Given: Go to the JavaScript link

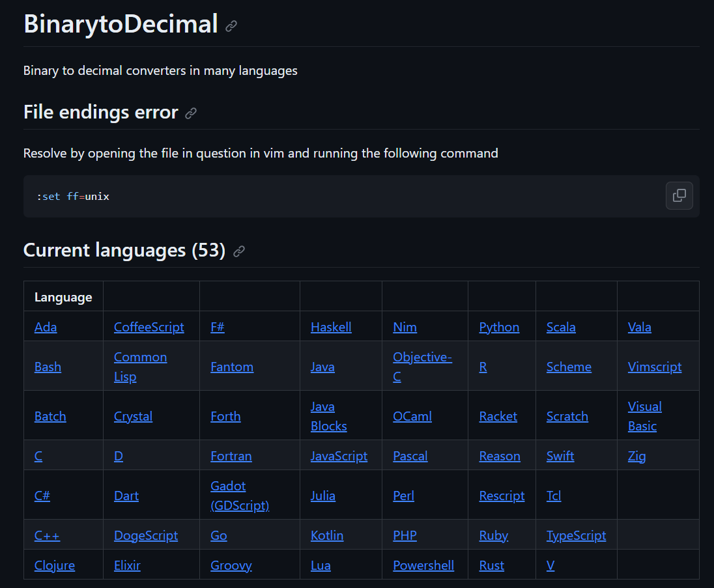Looking at the screenshot, I should [x=339, y=456].
